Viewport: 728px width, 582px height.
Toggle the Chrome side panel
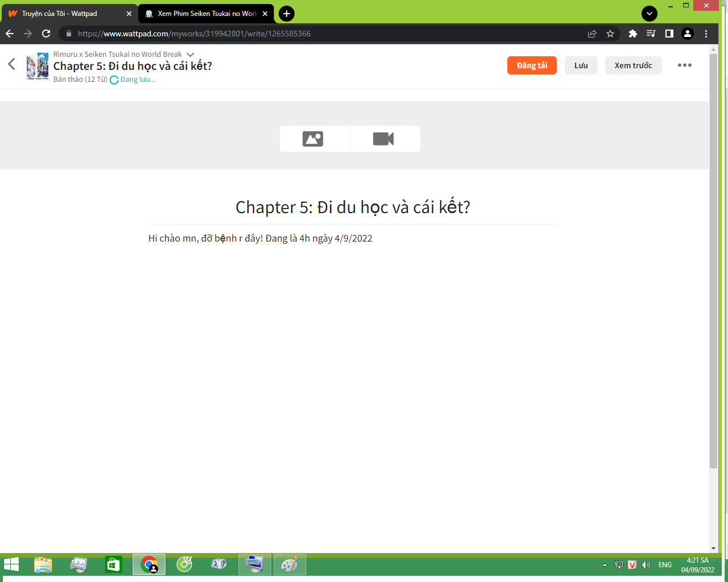coord(669,34)
